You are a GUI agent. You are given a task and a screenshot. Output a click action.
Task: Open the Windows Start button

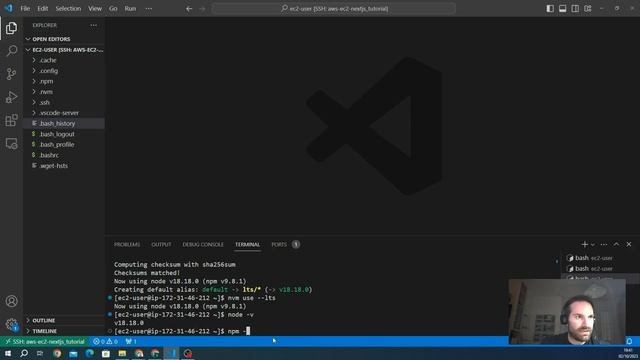coord(8,353)
